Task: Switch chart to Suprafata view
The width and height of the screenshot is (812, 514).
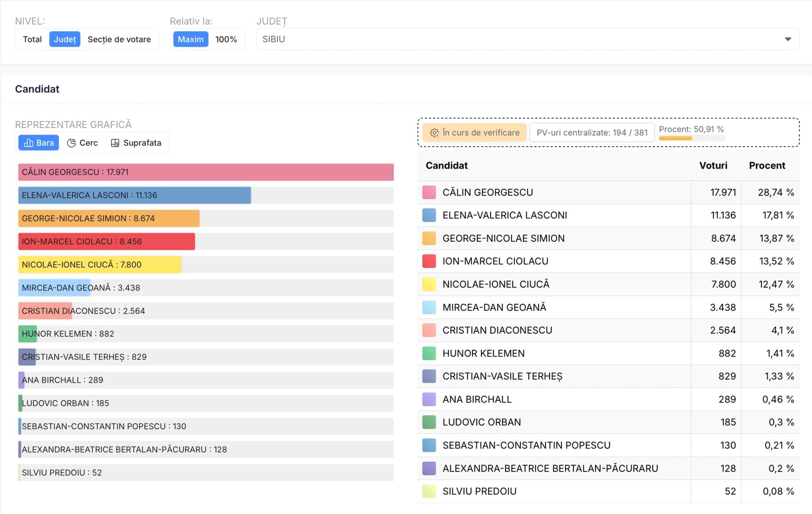Action: (x=136, y=143)
